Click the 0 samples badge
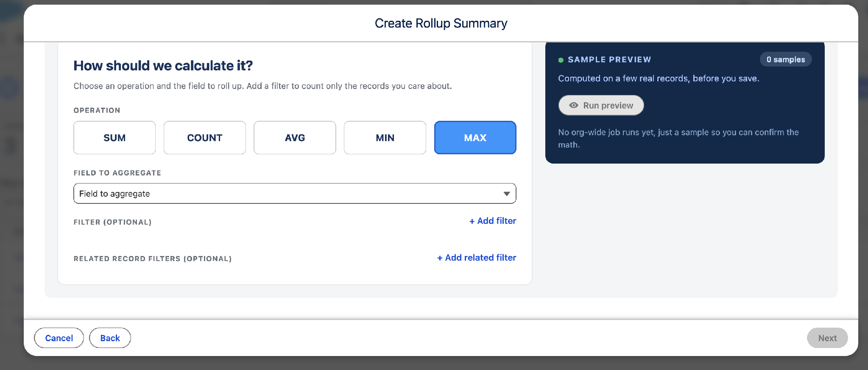Viewport: 868px width, 370px height. [786, 59]
